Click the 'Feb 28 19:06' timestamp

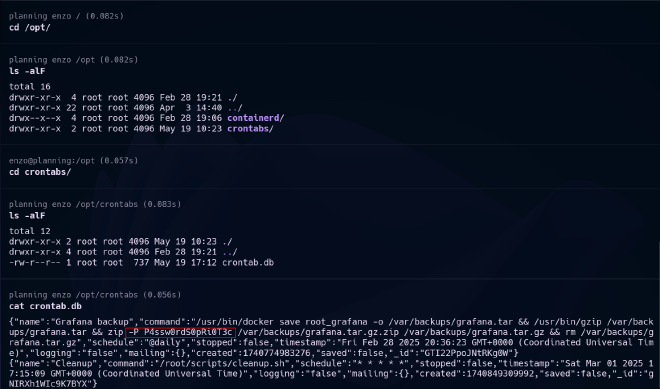[191, 118]
